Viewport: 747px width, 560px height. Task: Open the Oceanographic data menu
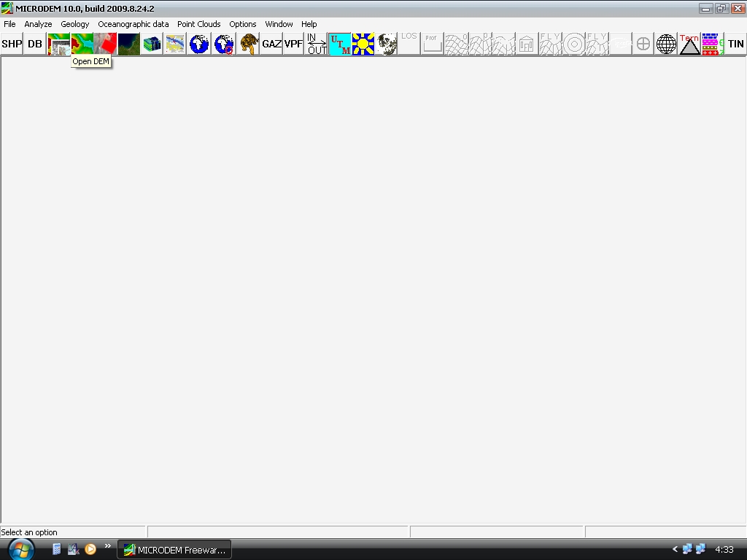pyautogui.click(x=133, y=24)
